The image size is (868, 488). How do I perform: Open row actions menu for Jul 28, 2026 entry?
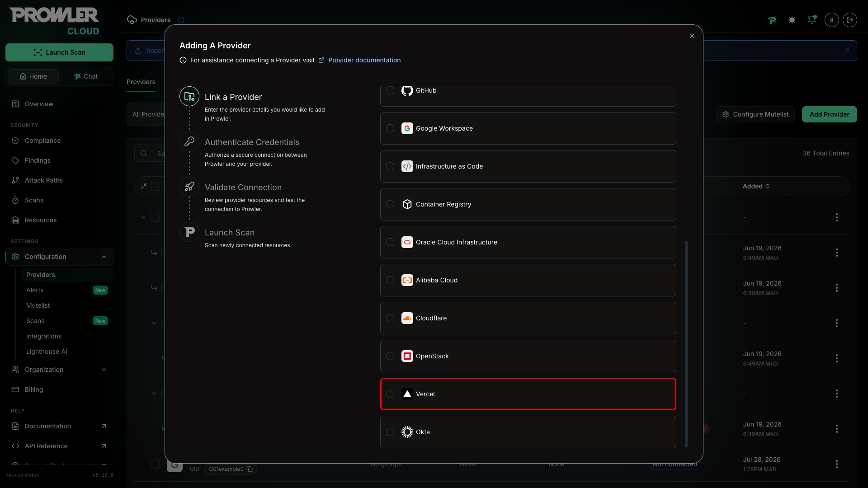point(837,464)
